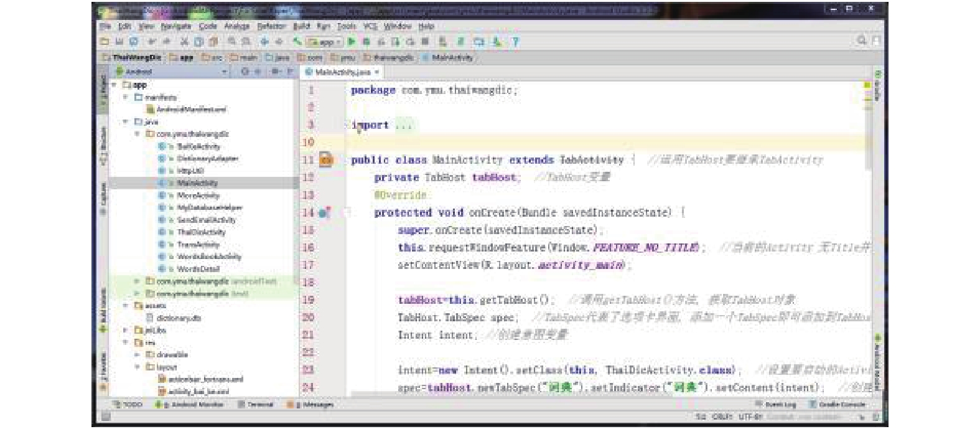This screenshot has width=980, height=429.
Task: Select the MainActivity.java editor tab
Action: tap(342, 72)
